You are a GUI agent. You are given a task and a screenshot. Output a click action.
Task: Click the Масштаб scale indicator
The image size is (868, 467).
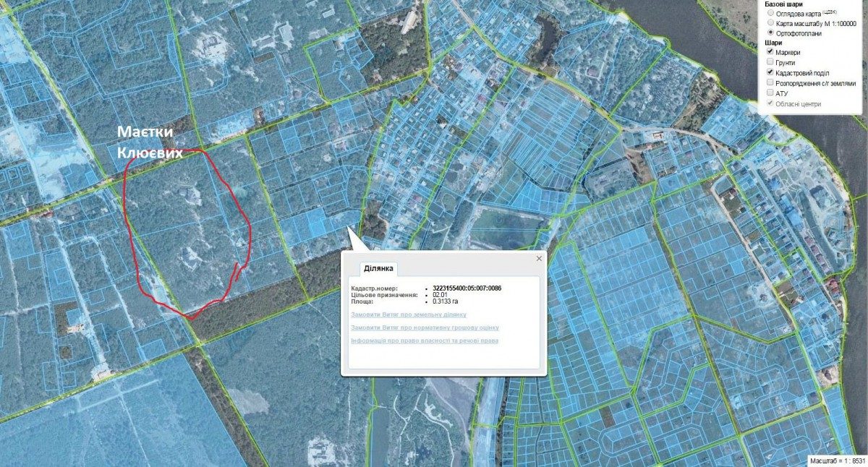point(836,460)
